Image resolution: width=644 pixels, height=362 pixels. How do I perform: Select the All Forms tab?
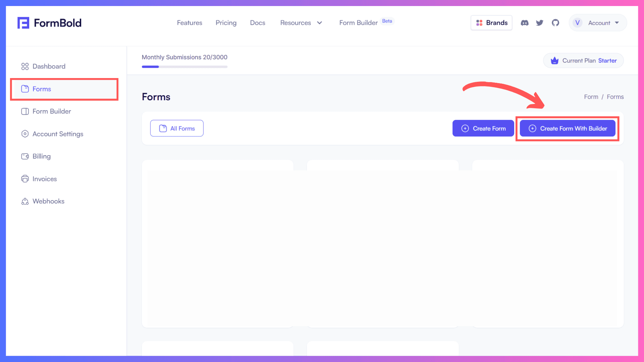point(177,128)
